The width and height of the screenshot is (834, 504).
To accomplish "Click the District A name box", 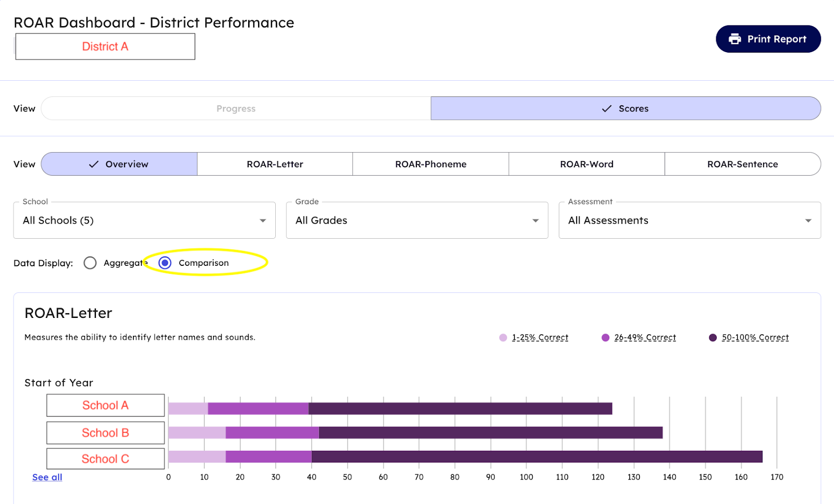I will [105, 46].
